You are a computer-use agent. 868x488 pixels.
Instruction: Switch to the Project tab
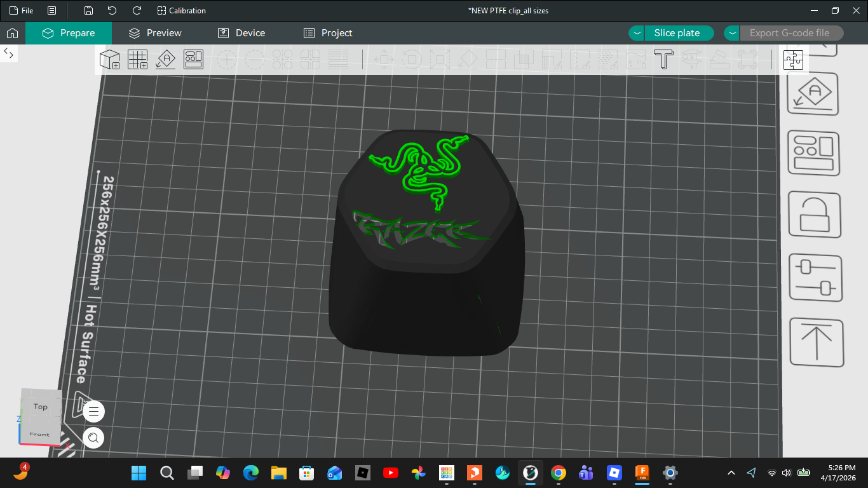tap(327, 33)
